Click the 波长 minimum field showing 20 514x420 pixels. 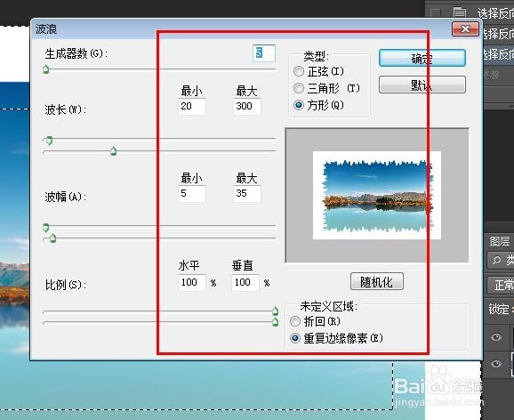[x=192, y=107]
